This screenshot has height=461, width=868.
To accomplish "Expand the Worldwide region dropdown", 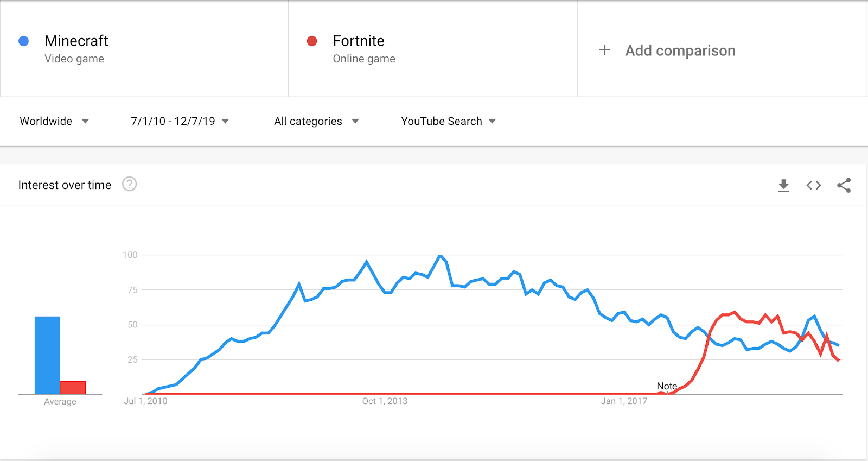I will [x=54, y=121].
